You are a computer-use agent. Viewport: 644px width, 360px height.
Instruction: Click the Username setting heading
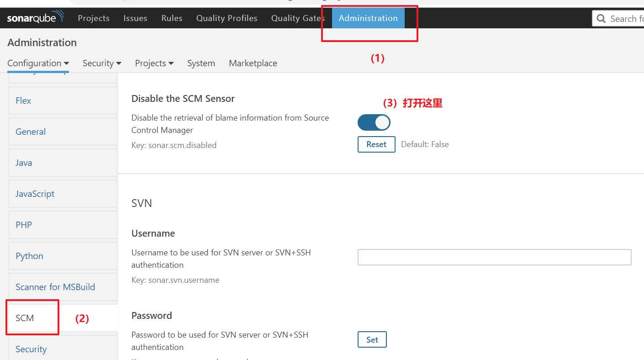153,233
